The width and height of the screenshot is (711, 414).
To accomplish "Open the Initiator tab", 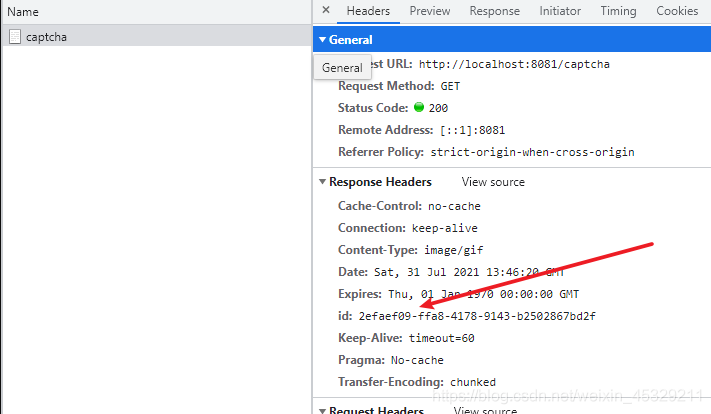I will (560, 11).
